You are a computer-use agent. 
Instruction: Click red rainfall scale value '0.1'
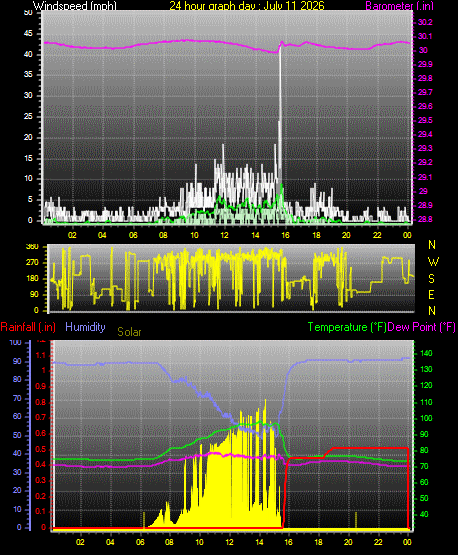click(x=41, y=511)
